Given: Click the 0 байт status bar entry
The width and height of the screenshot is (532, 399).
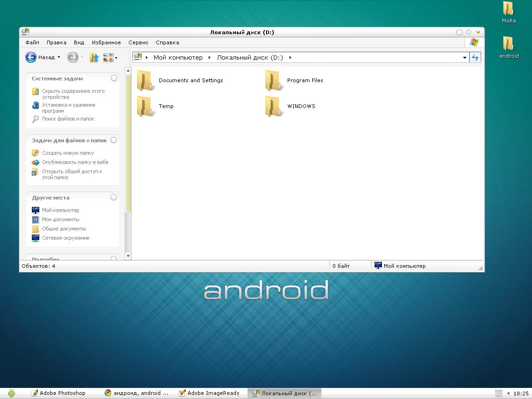Looking at the screenshot, I should tap(341, 266).
